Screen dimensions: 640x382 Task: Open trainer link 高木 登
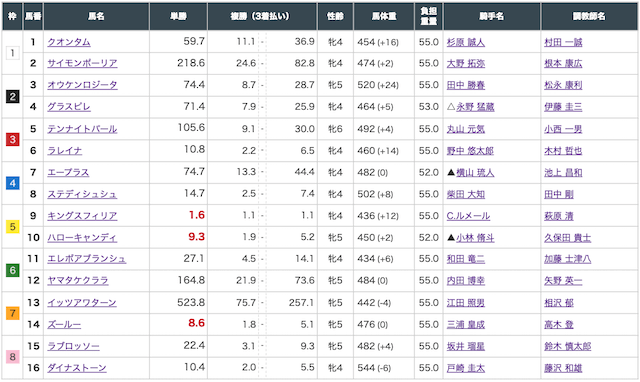coord(559,324)
